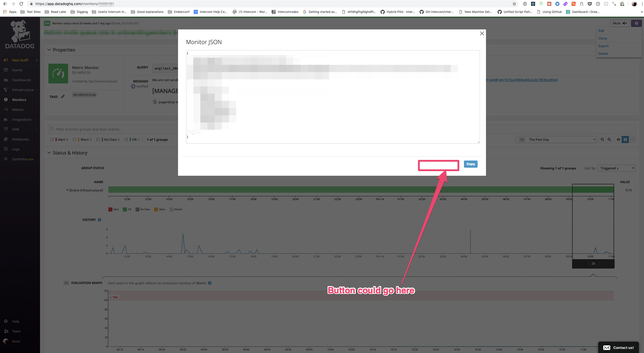This screenshot has height=353, width=644.
Task: Click the History help question icon
Action: [100, 220]
